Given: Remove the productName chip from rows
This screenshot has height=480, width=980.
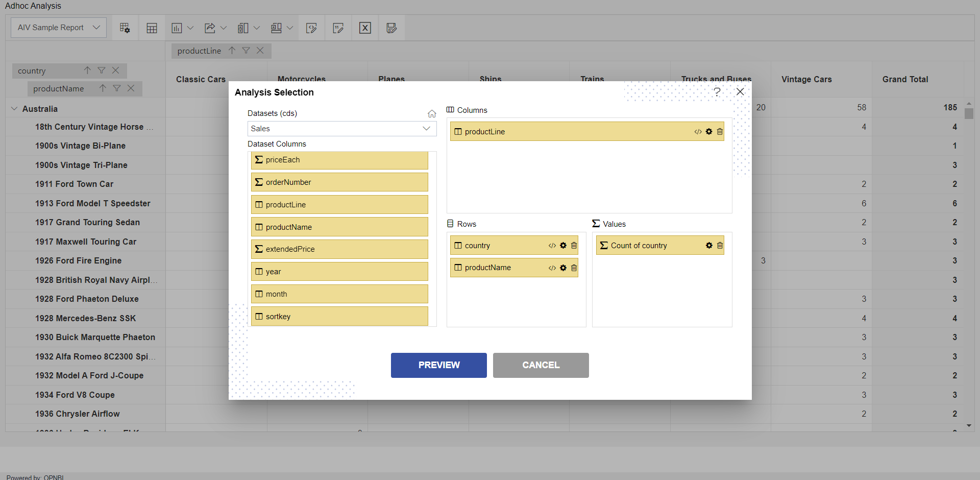Looking at the screenshot, I should click(x=131, y=88).
